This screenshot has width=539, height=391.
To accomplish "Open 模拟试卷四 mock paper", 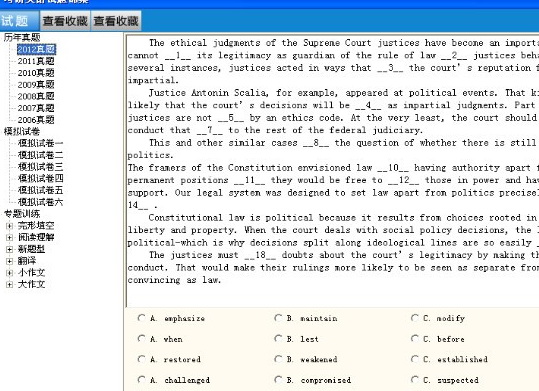I will pos(41,178).
